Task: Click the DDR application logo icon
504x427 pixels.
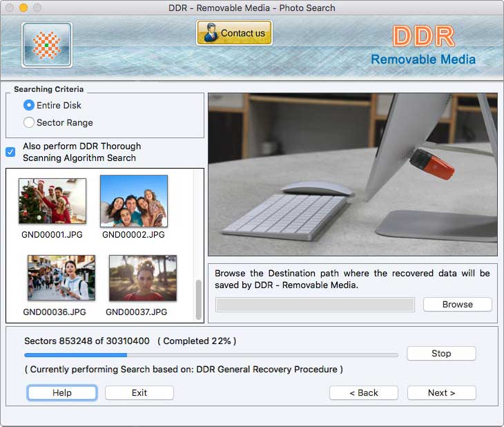Action: 47,45
